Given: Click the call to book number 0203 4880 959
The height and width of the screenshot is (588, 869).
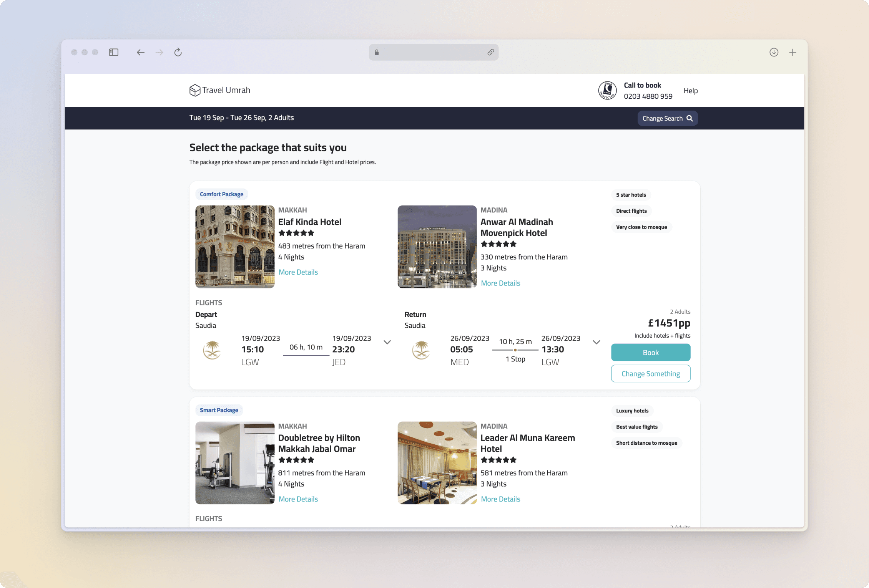Looking at the screenshot, I should (x=648, y=96).
